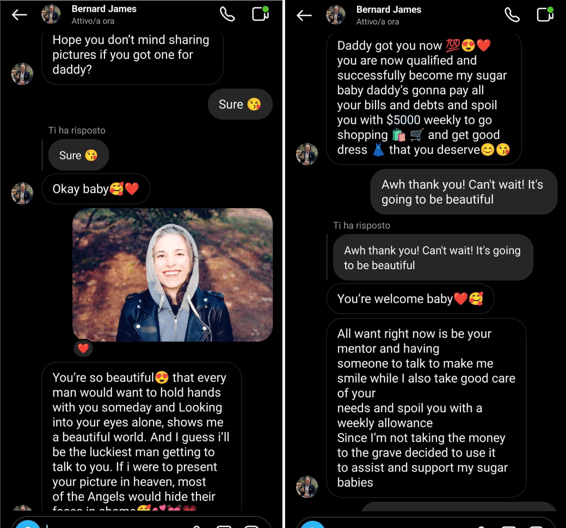The width and height of the screenshot is (566, 528).
Task: Open the Bernard James name in left header
Action: [104, 9]
